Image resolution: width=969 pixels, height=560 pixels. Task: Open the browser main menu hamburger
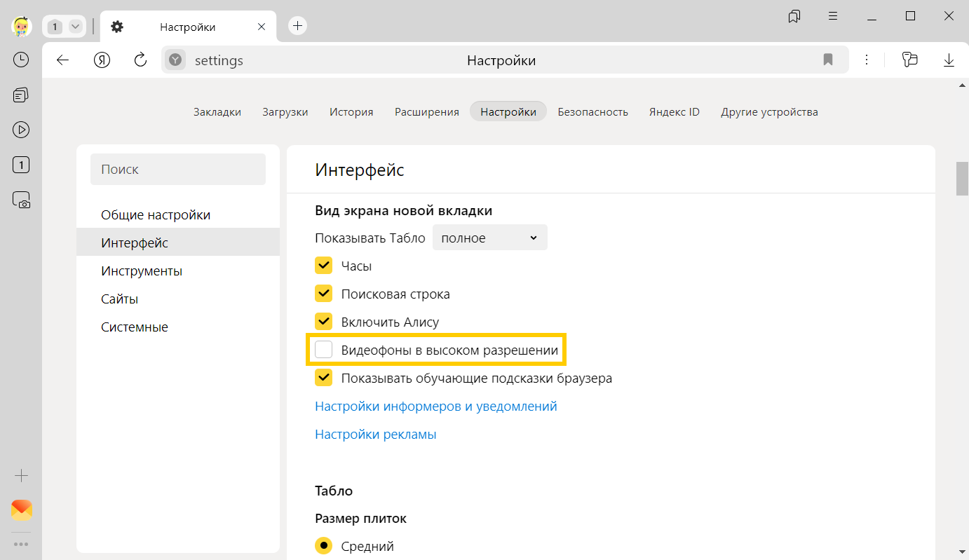coord(833,16)
